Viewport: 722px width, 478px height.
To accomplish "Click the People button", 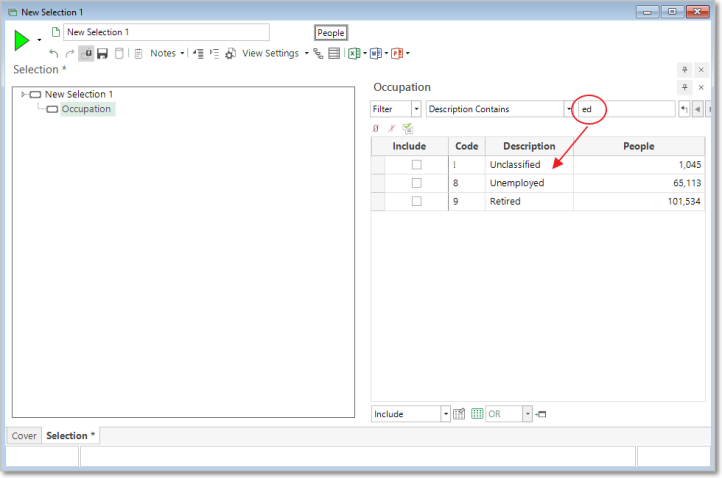I will [330, 33].
